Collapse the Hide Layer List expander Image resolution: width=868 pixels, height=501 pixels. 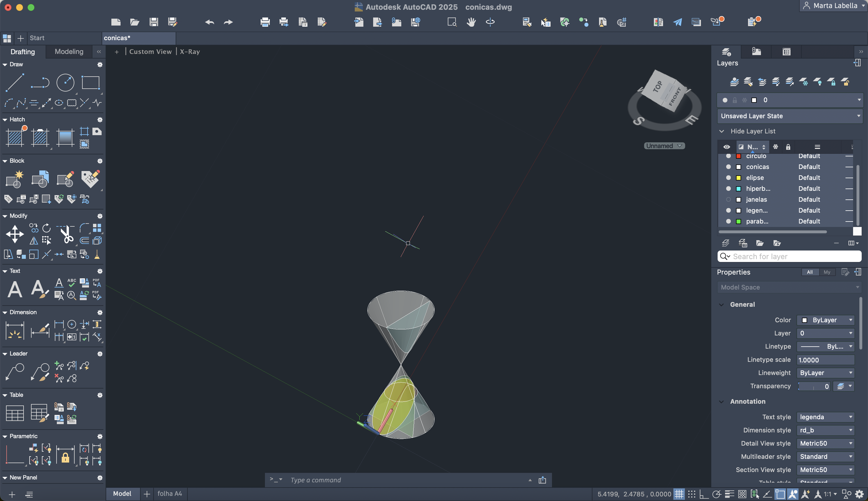point(722,131)
